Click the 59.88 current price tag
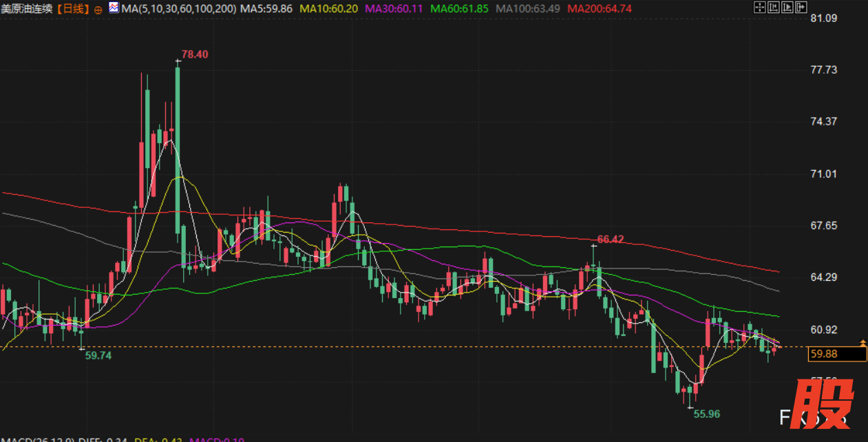Viewport: 868px width, 442px height. (x=836, y=354)
